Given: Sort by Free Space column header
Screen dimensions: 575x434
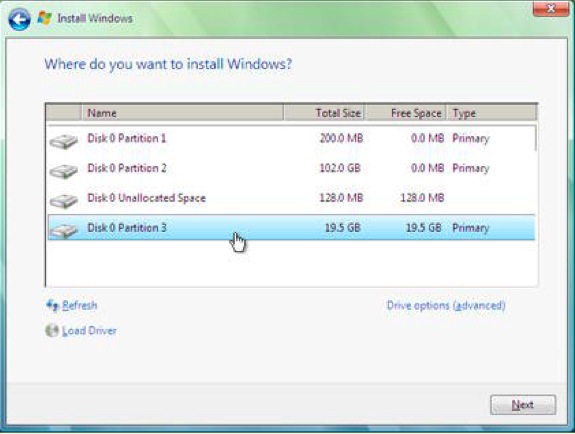Looking at the screenshot, I should point(406,113).
